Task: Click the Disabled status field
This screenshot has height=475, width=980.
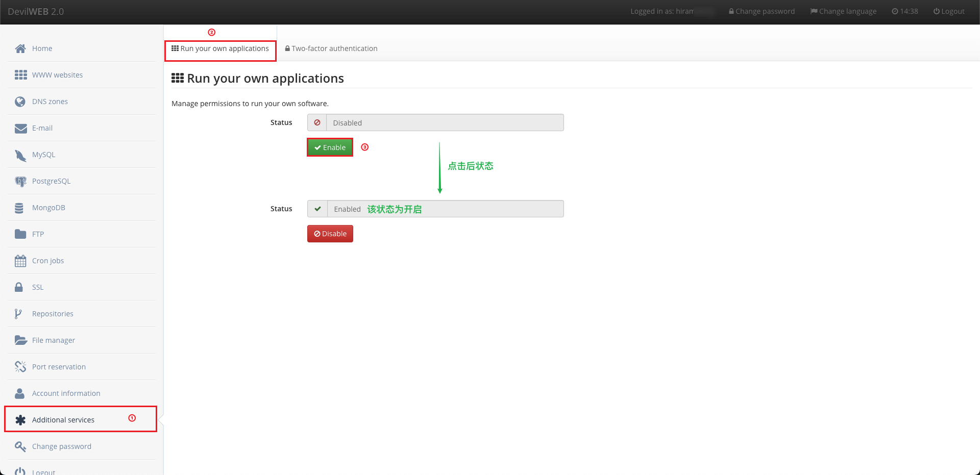Action: [444, 123]
